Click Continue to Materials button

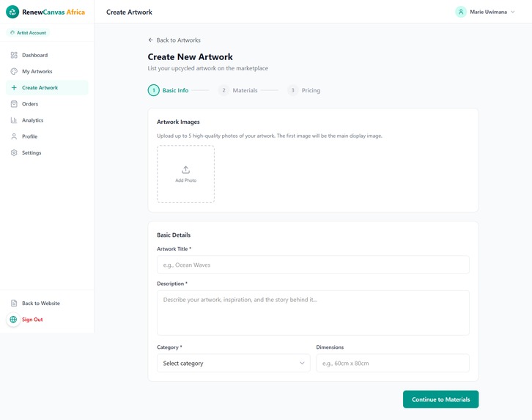pyautogui.click(x=440, y=399)
